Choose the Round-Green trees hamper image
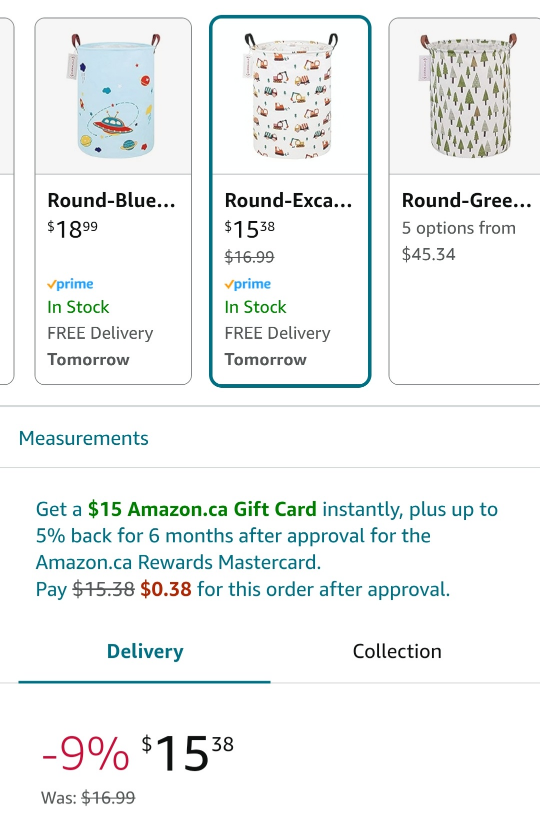540x820 pixels. pyautogui.click(x=467, y=96)
